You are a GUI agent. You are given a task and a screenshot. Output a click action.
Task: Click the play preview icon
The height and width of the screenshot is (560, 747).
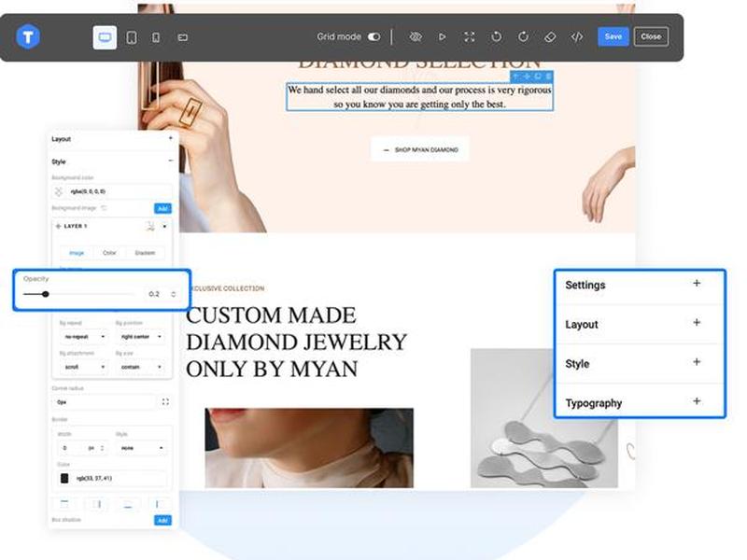[x=442, y=36]
